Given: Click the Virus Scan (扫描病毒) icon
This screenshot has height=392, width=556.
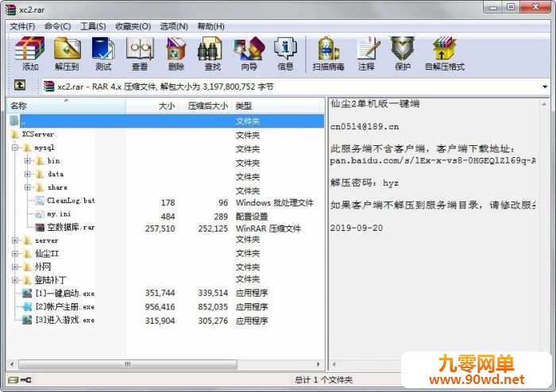Looking at the screenshot, I should tap(328, 49).
